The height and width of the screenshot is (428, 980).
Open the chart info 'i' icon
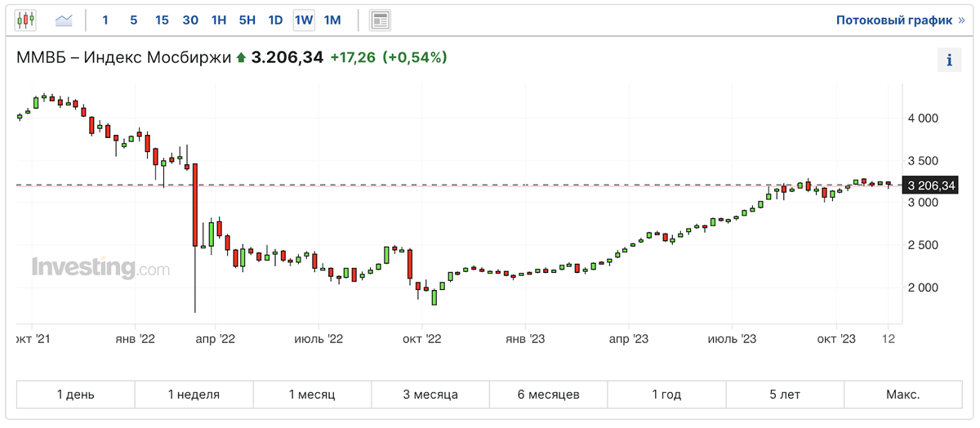(949, 60)
